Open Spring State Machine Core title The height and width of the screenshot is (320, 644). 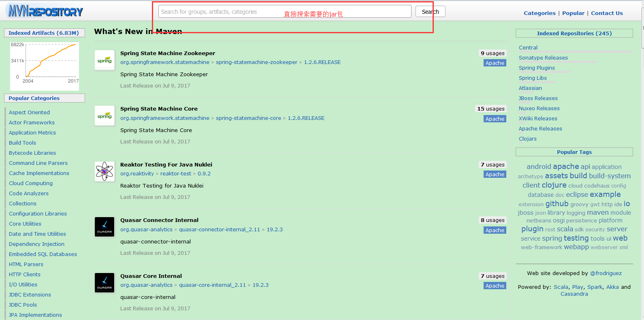pos(159,109)
